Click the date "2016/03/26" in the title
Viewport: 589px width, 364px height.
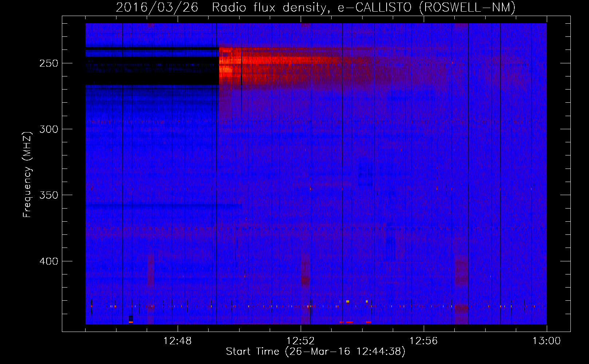point(157,8)
